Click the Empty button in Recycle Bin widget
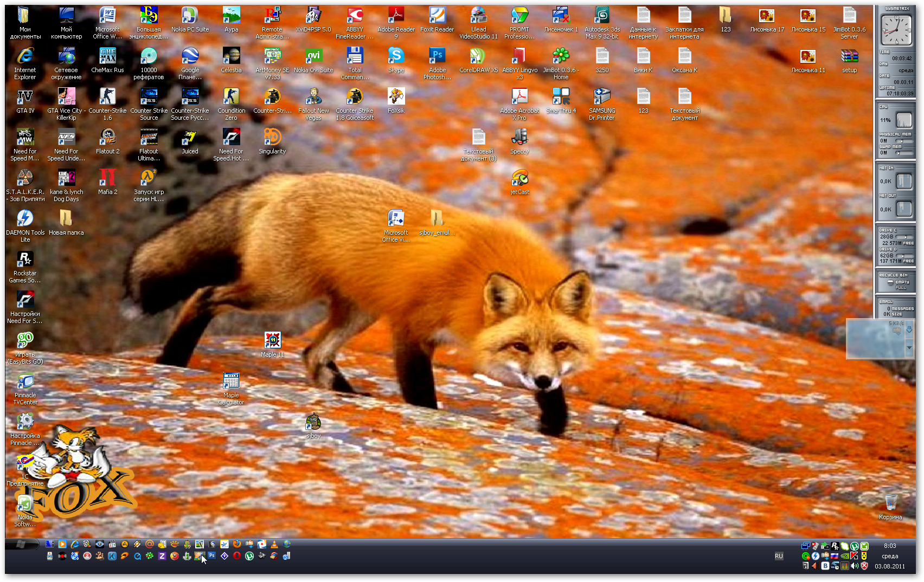The width and height of the screenshot is (924, 582). (x=902, y=282)
